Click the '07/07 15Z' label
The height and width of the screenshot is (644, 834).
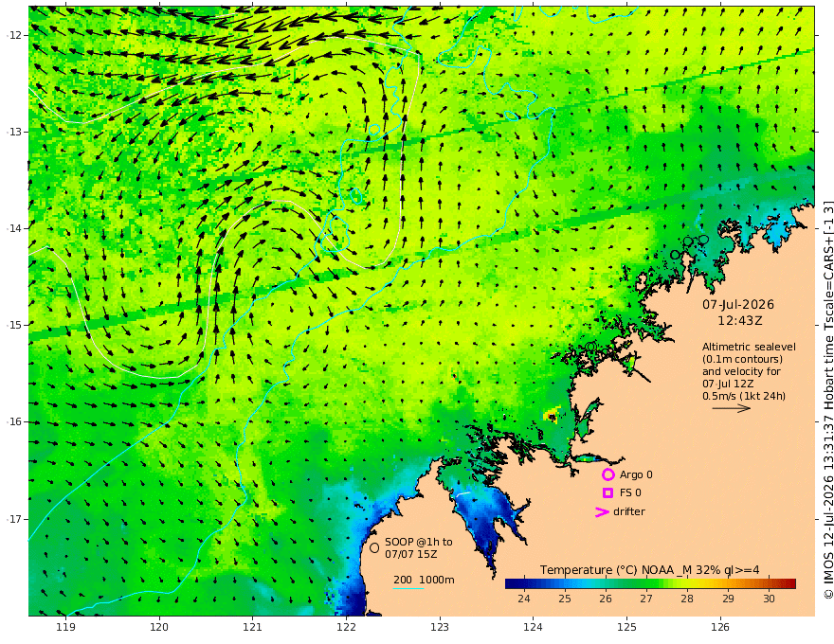click(411, 554)
